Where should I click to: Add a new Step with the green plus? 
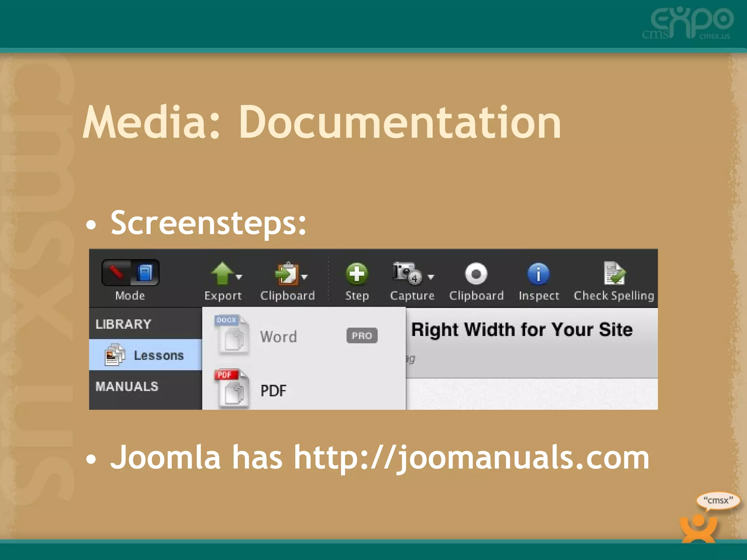[x=357, y=273]
